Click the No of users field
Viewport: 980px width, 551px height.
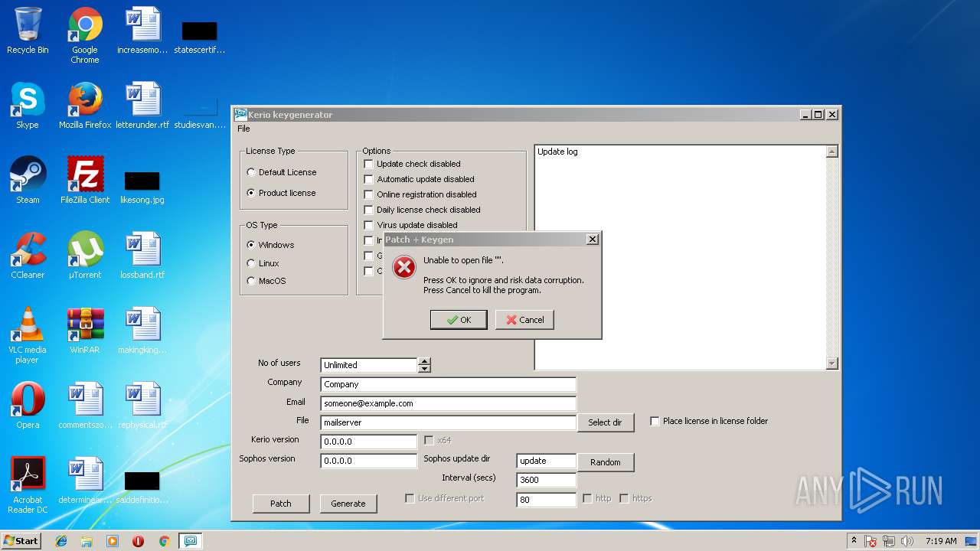click(369, 365)
